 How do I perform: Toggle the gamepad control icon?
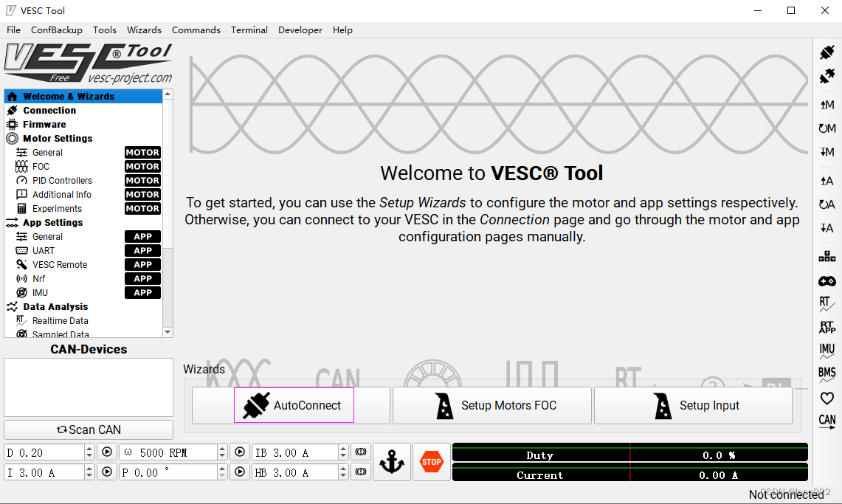click(827, 280)
